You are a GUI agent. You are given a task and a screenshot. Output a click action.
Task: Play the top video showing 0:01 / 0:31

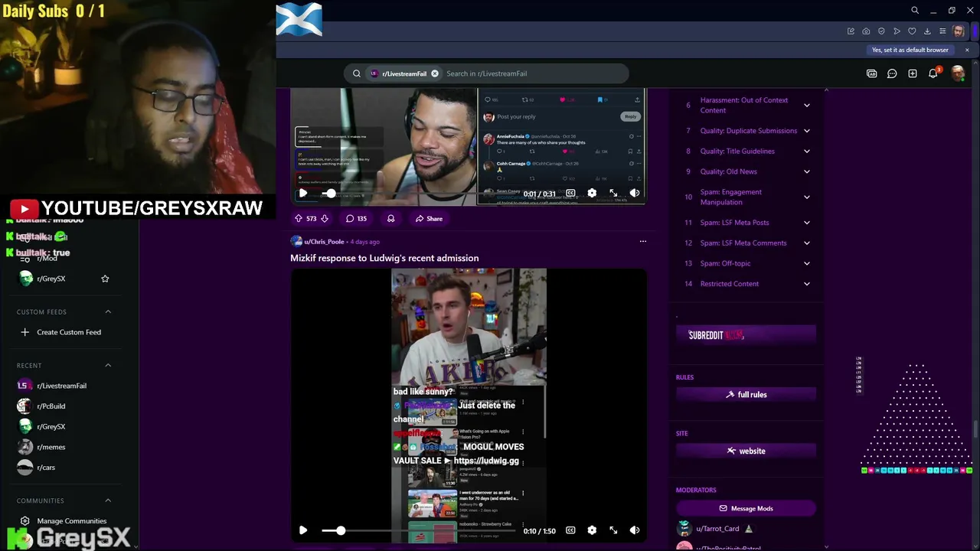point(303,194)
